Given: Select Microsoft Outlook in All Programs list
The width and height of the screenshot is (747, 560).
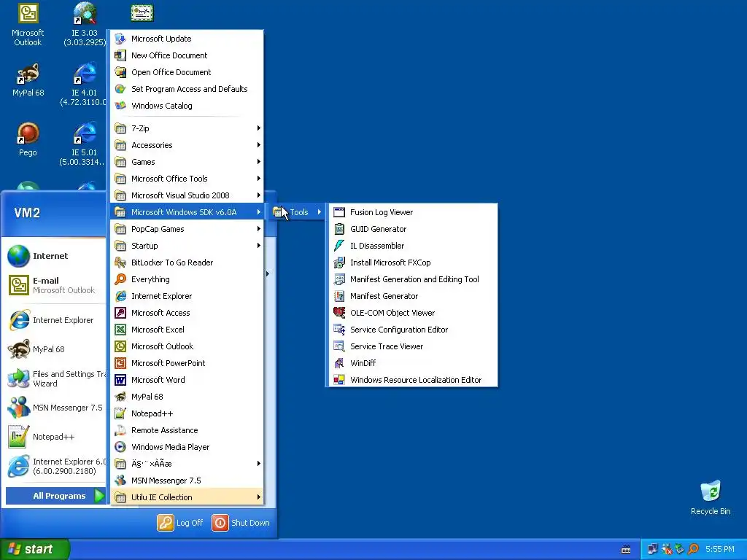Looking at the screenshot, I should (x=187, y=346).
